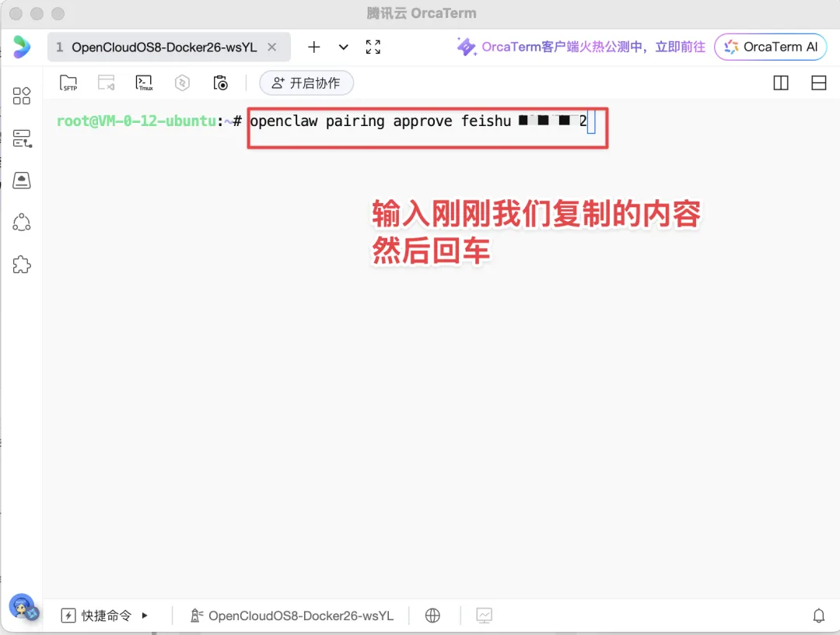
Task: Click the hexagon toolbar icon
Action: point(182,83)
